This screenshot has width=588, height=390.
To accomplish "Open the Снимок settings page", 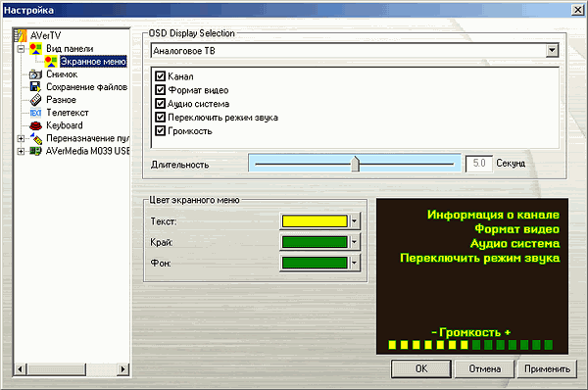I will (x=62, y=74).
